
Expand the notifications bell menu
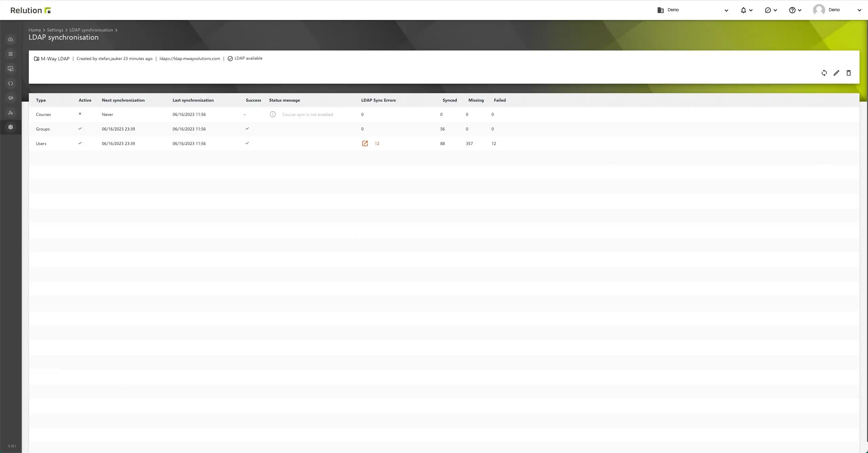pyautogui.click(x=746, y=10)
